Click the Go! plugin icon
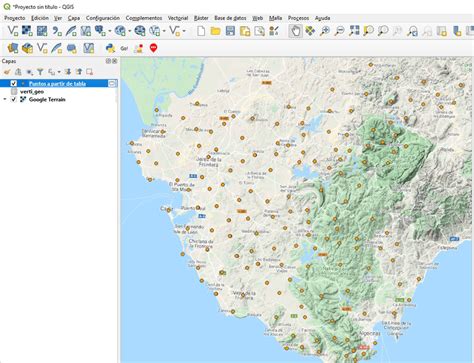The height and width of the screenshot is (363, 474). click(x=124, y=48)
